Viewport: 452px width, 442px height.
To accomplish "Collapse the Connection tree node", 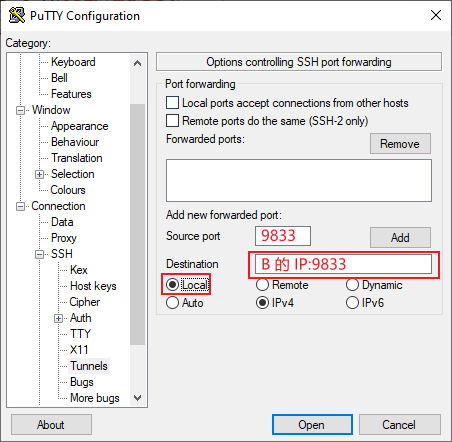I will pyautogui.click(x=20, y=206).
